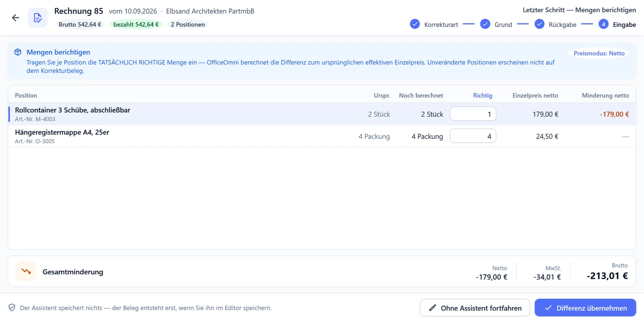Click article number M-4003
644x322 pixels.
tap(35, 119)
